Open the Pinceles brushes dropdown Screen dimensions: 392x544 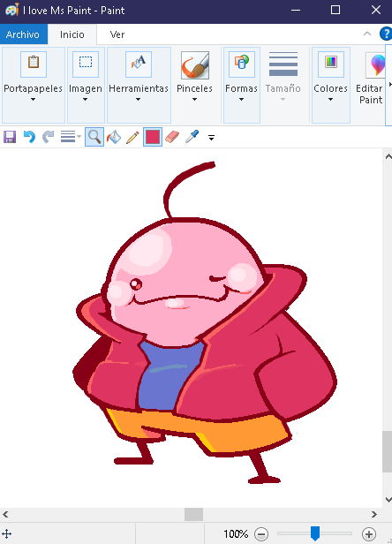click(x=194, y=85)
